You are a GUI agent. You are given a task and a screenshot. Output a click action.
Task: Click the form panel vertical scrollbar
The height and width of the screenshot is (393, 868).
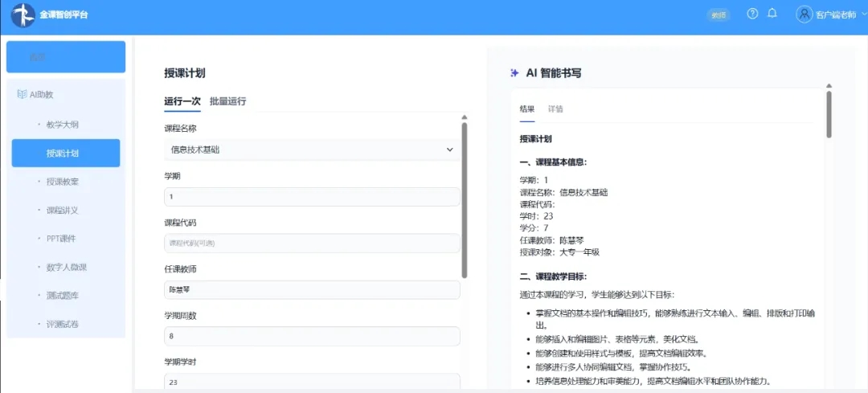tap(465, 199)
